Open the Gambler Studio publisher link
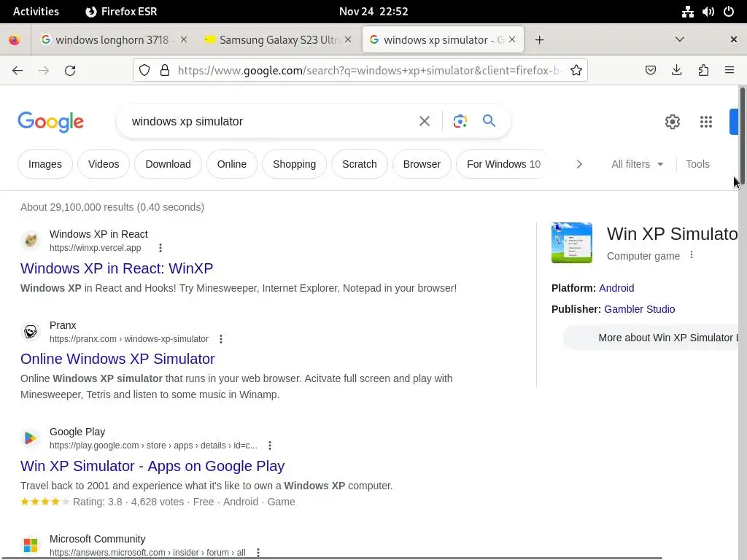The image size is (747, 560). tap(639, 309)
